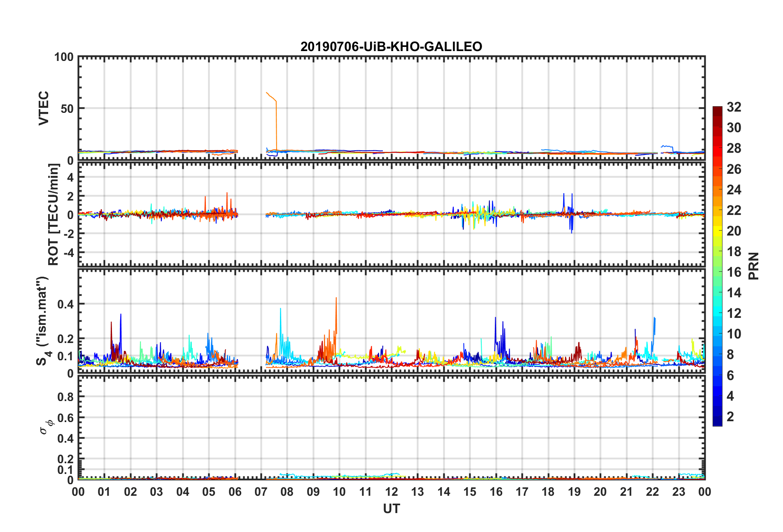Click the VTEC axis label
The width and height of the screenshot is (783, 532).
44,108
